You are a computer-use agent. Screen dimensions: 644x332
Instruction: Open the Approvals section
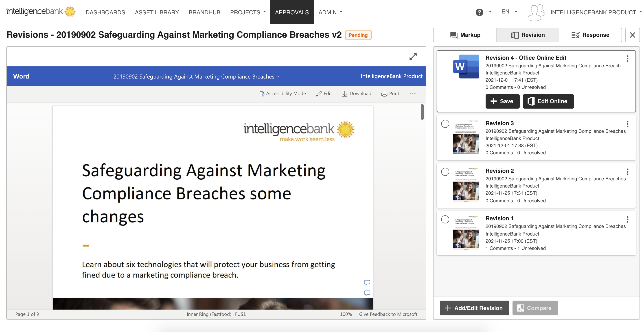[292, 12]
